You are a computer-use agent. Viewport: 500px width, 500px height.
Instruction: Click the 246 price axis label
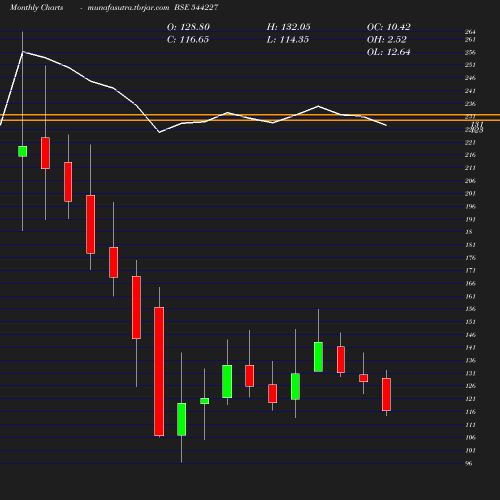coord(470,78)
